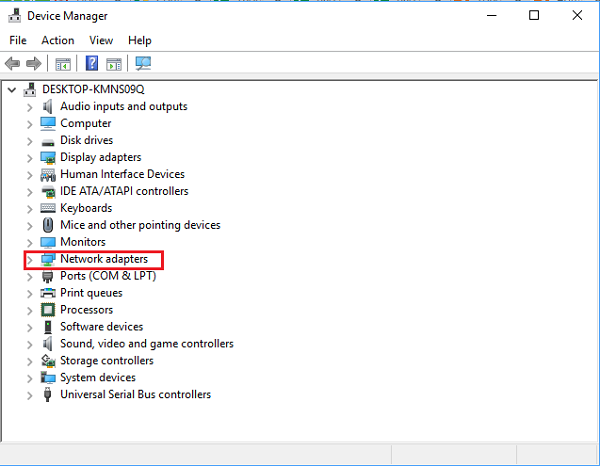The image size is (600, 466).
Task: Select the Universal Serial Bus controllers icon
Action: [x=48, y=395]
